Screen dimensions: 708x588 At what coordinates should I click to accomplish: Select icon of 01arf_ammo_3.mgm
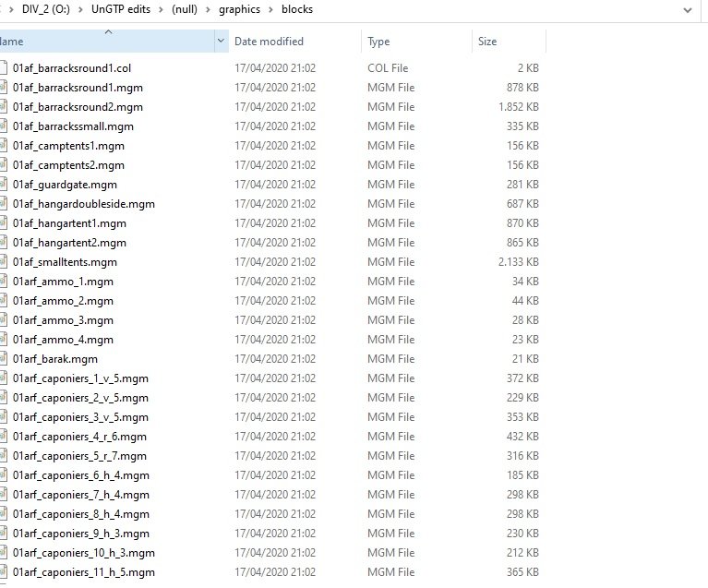point(4,320)
